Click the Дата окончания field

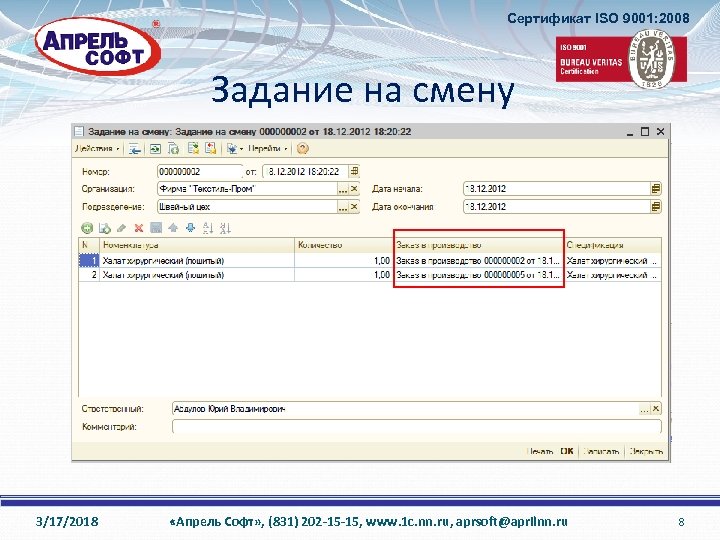(x=557, y=207)
